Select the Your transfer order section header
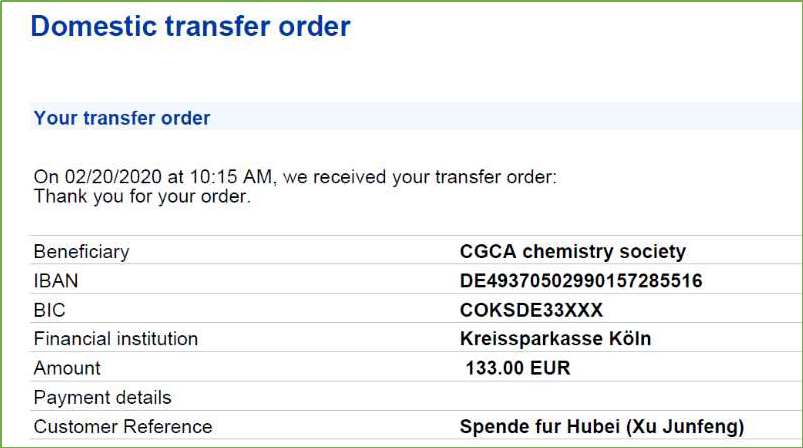803x448 pixels. coord(122,118)
